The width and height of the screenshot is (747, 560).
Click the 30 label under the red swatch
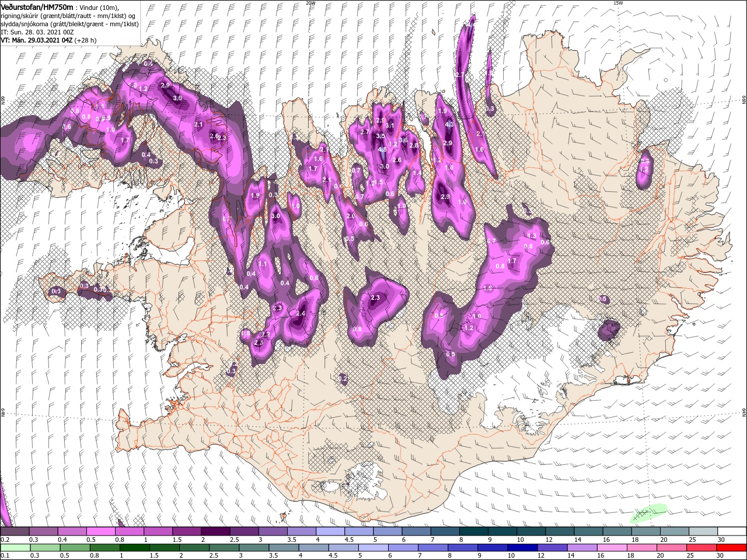coord(721,556)
